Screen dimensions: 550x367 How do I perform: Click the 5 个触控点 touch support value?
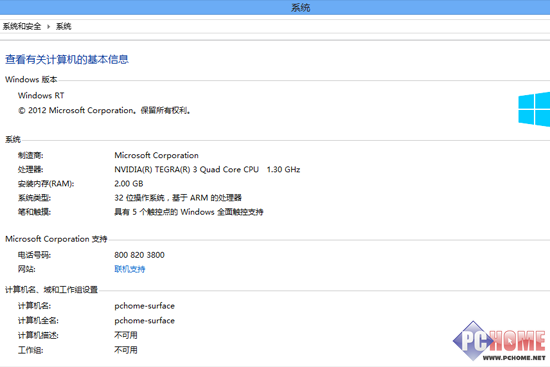(189, 212)
